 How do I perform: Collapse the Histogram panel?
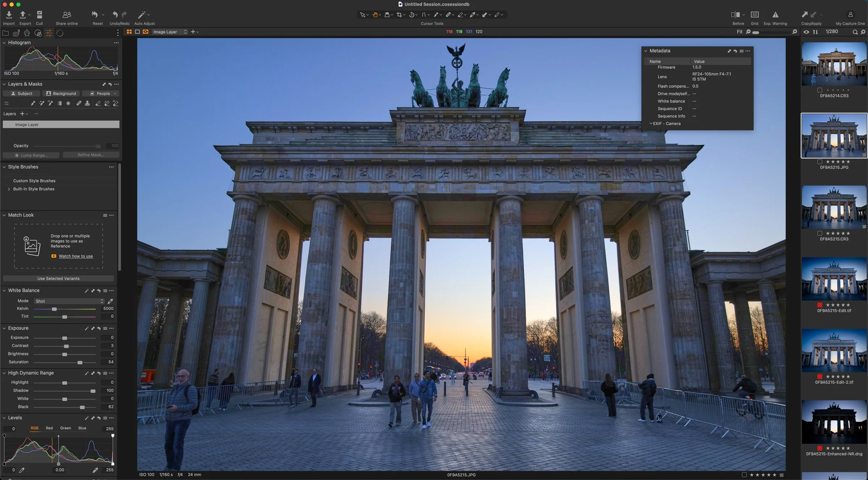[4, 43]
